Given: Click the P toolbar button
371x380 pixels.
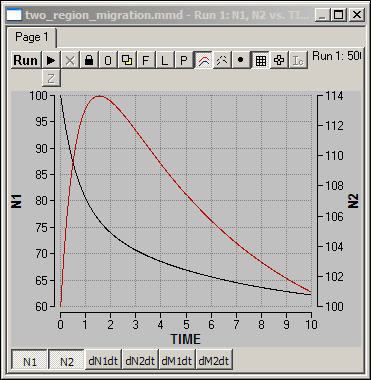Looking at the screenshot, I should click(x=184, y=60).
